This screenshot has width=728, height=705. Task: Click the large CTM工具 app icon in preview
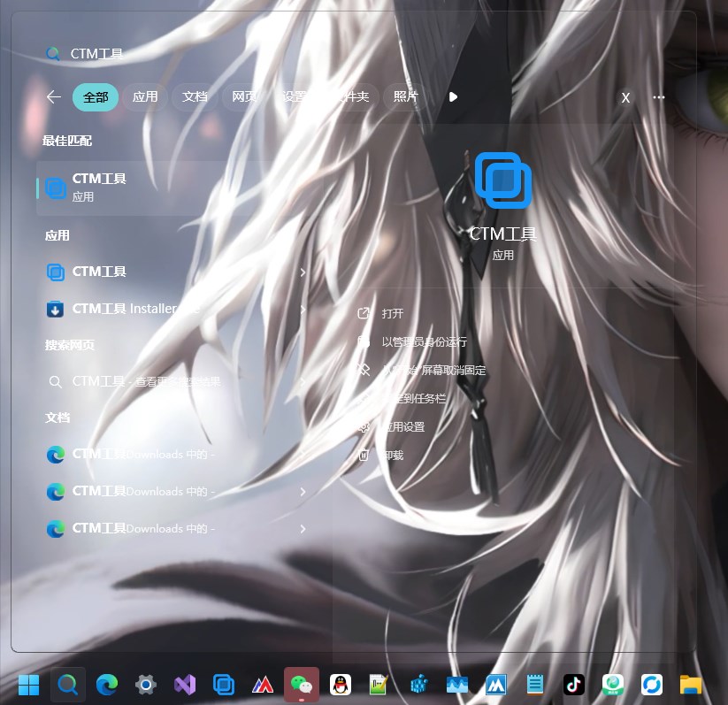pyautogui.click(x=502, y=180)
